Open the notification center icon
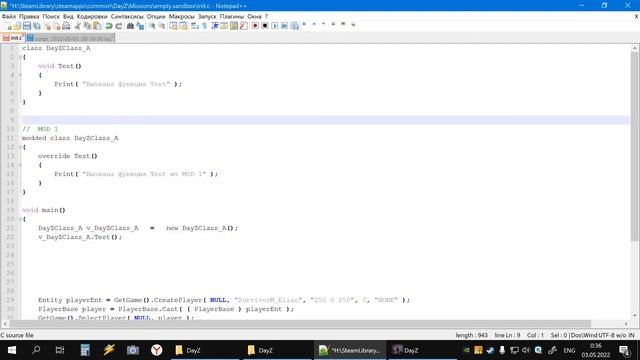 (x=624, y=350)
